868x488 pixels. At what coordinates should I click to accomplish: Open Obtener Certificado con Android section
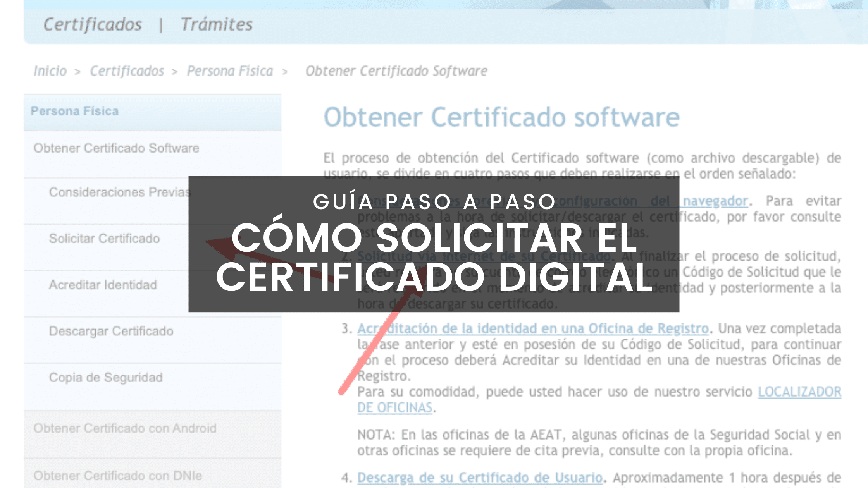click(x=125, y=429)
